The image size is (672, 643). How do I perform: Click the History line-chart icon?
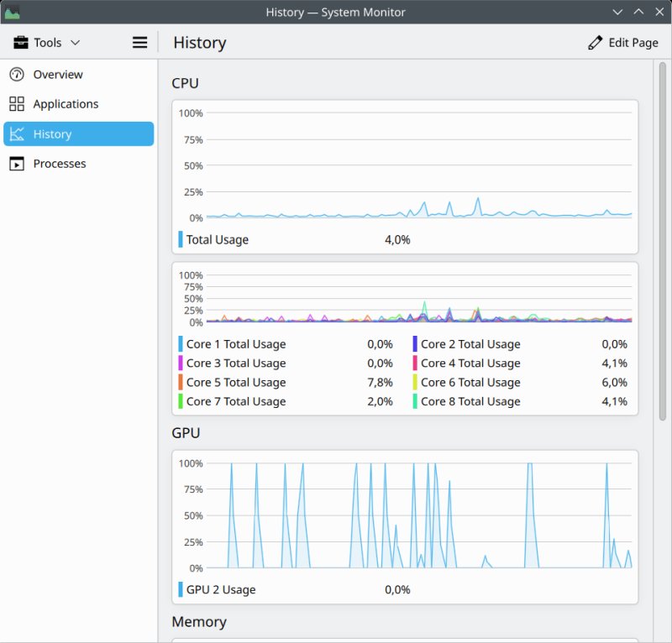(x=18, y=133)
